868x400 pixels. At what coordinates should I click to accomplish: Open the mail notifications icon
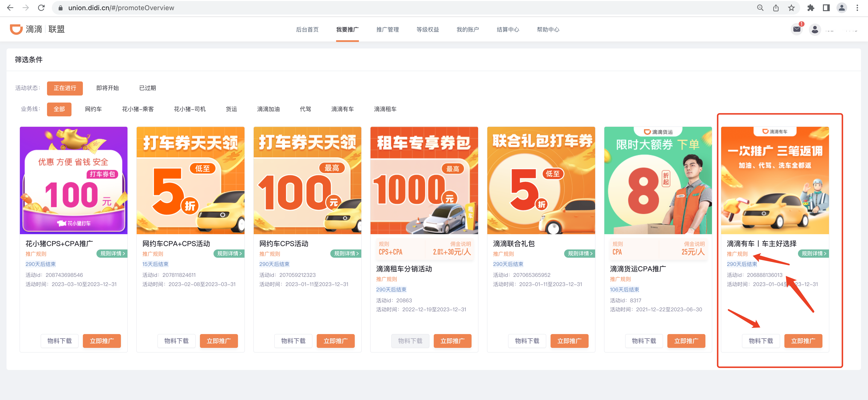tap(797, 29)
